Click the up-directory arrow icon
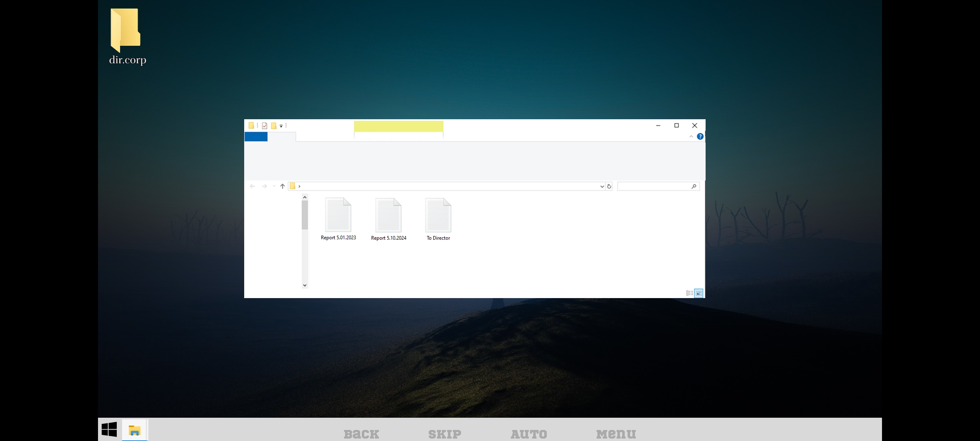Viewport: 980px width, 441px height. pyautogui.click(x=282, y=186)
